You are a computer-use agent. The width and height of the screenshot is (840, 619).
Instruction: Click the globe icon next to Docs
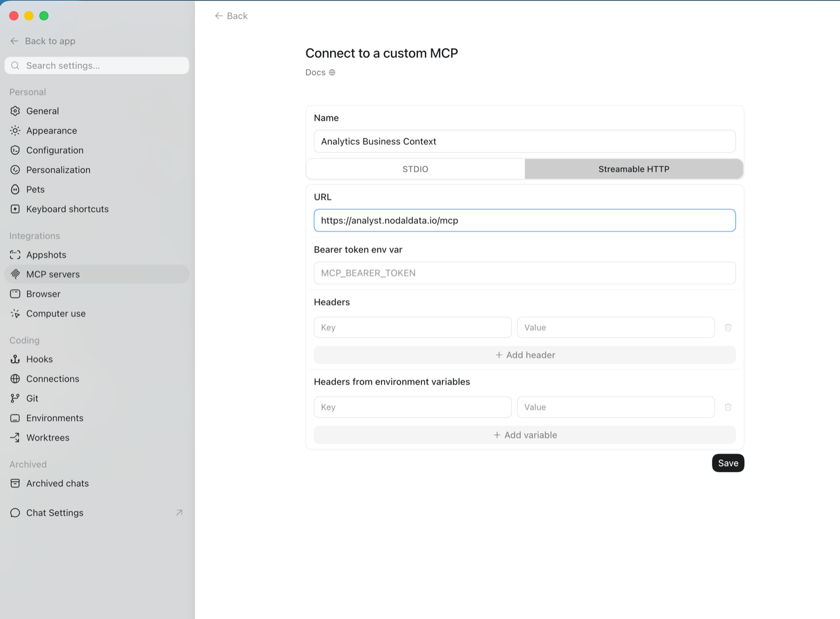click(332, 72)
